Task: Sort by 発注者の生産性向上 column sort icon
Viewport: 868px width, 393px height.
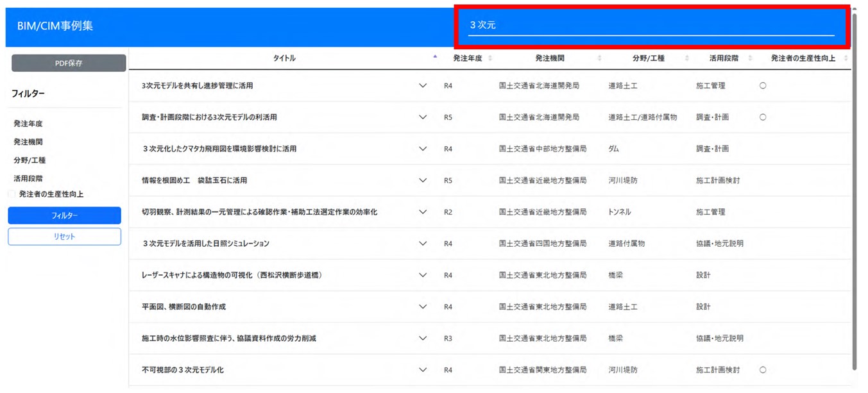Action: pos(846,58)
